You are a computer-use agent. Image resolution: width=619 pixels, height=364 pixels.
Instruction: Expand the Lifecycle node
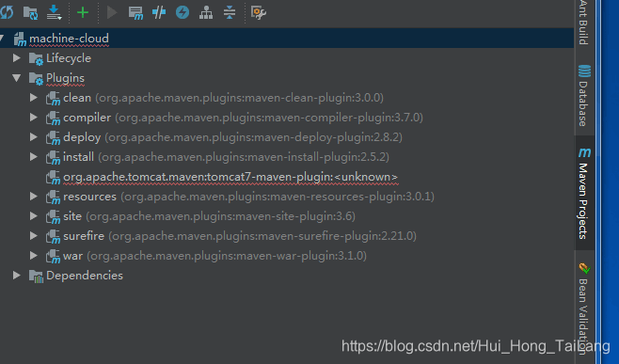17,58
